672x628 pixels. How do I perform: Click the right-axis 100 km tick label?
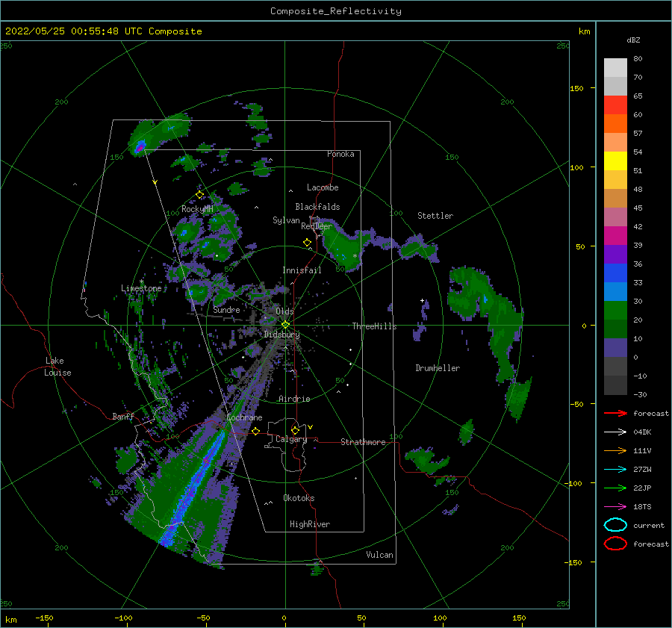576,167
